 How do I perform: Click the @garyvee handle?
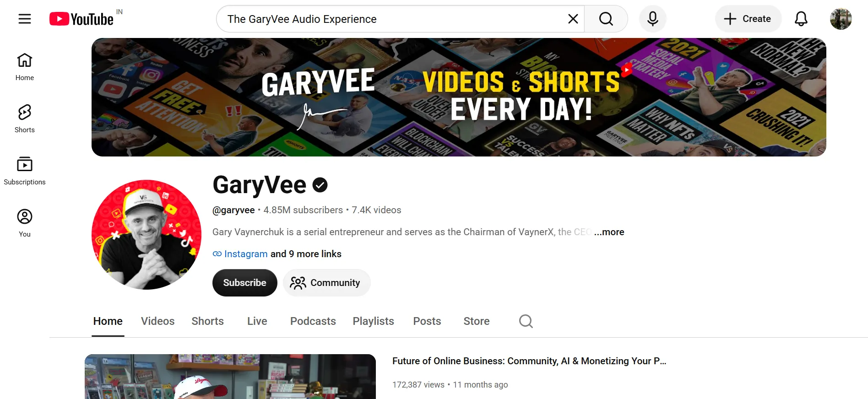tap(233, 210)
